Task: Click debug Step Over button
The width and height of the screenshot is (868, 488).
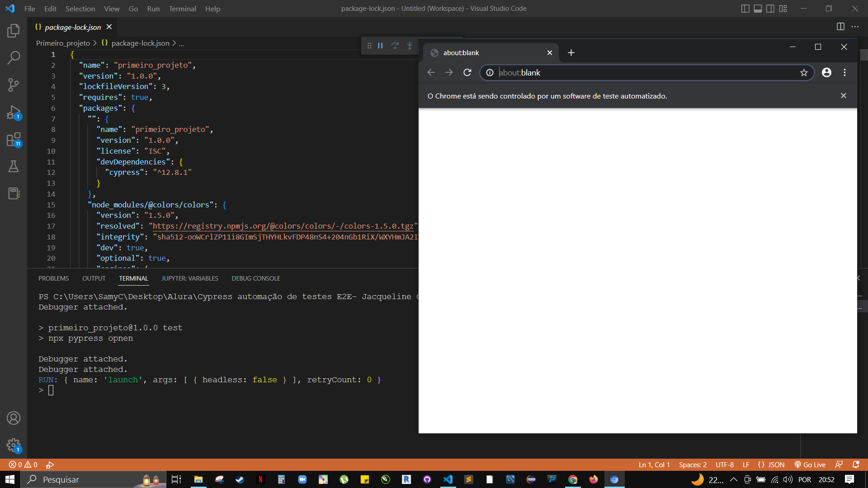Action: pos(395,46)
